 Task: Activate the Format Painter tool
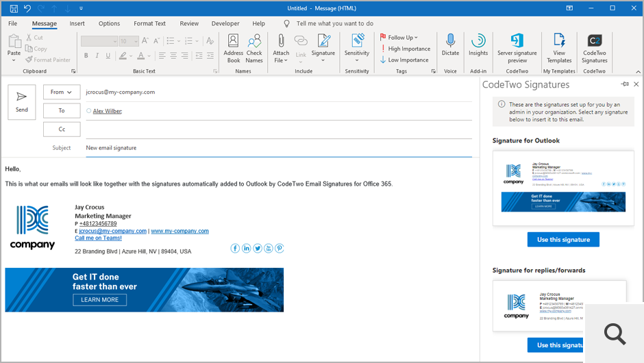coord(48,60)
